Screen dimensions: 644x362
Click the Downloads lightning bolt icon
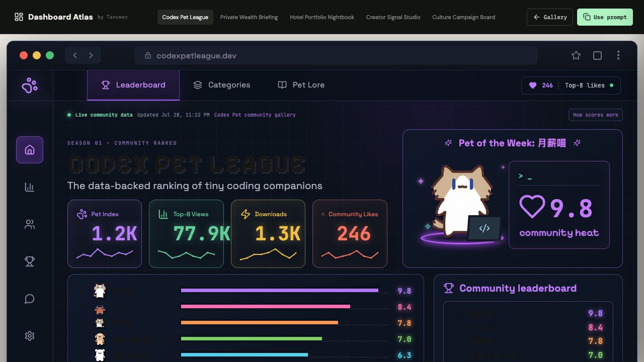tap(246, 214)
